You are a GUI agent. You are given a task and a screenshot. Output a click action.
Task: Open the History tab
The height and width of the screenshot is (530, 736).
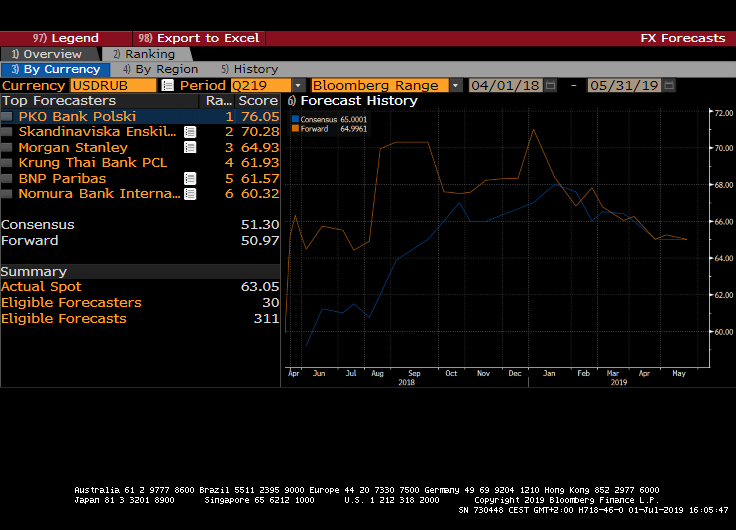tap(250, 69)
